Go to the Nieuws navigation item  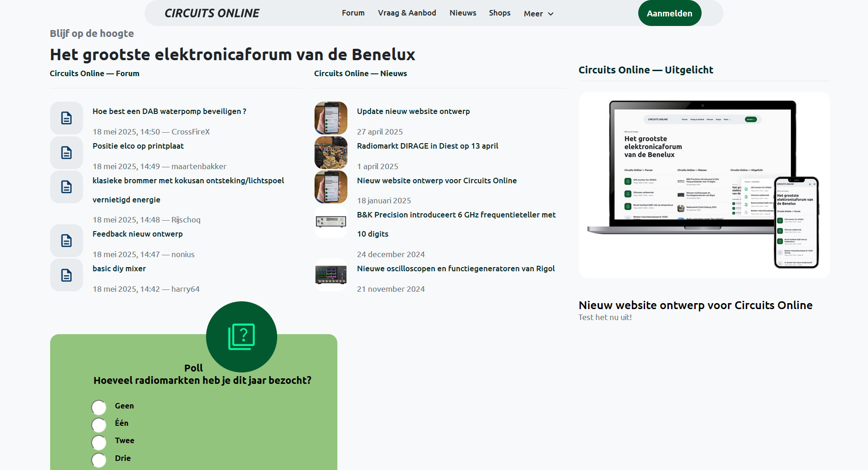click(x=463, y=13)
